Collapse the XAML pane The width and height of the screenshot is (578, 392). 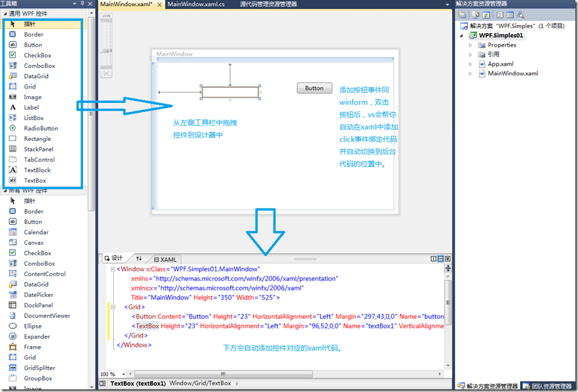(x=448, y=259)
